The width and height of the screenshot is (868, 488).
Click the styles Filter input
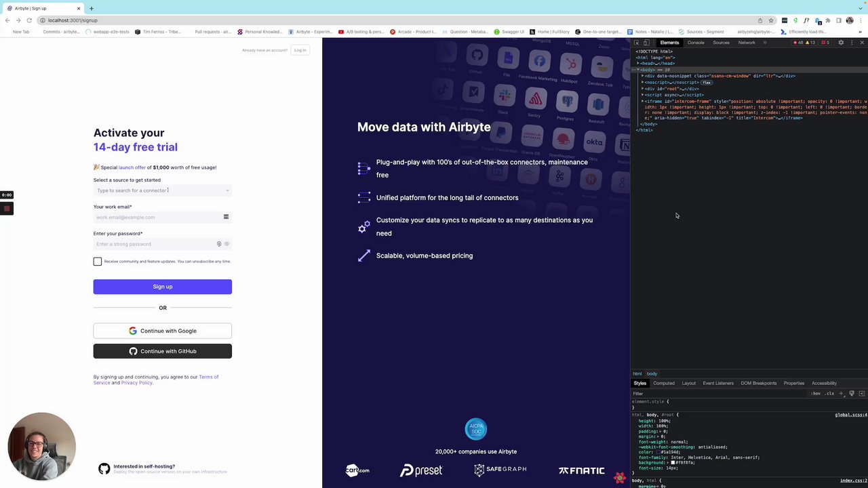(719, 394)
